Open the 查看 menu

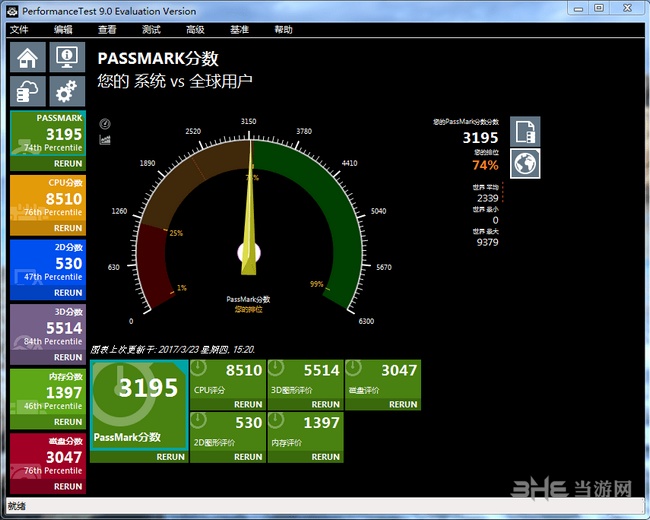click(x=107, y=29)
